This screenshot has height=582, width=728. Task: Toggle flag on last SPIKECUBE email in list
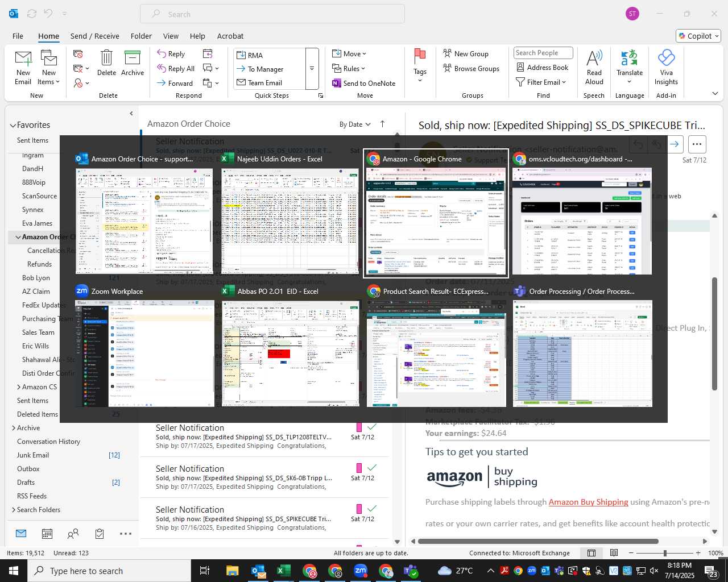point(359,509)
